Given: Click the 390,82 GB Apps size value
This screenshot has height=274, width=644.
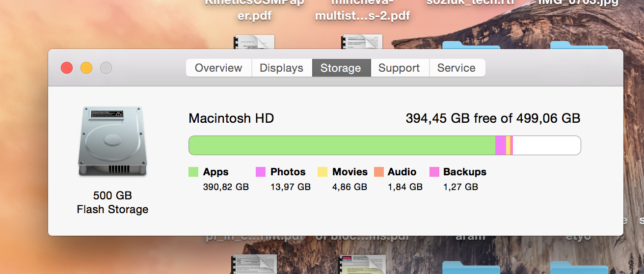Looking at the screenshot, I should pyautogui.click(x=226, y=187).
